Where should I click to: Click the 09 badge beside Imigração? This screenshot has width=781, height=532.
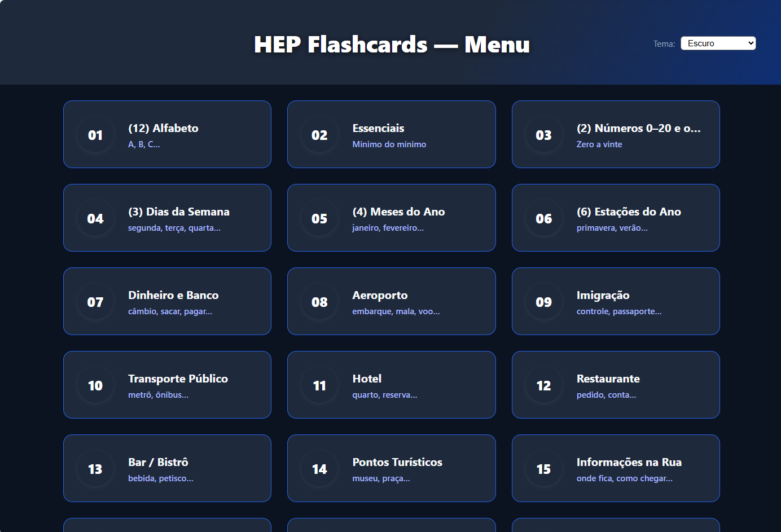543,302
